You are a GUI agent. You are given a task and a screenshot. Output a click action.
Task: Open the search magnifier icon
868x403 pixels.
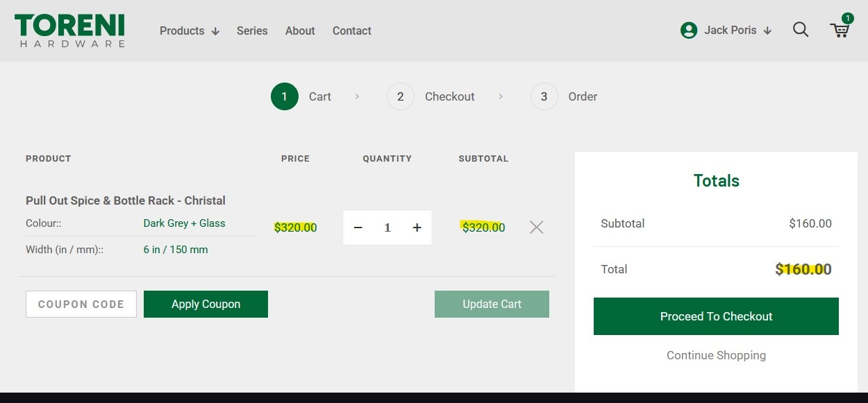[x=801, y=30]
